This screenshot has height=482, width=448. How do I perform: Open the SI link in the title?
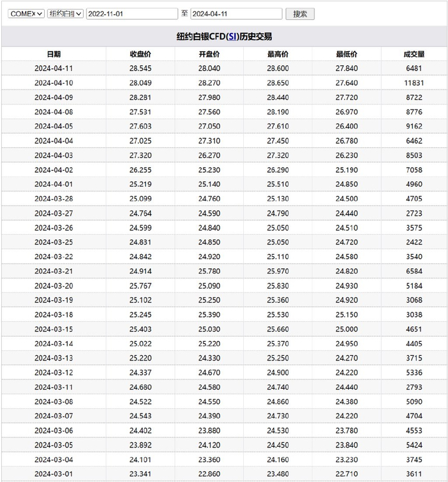[232, 36]
